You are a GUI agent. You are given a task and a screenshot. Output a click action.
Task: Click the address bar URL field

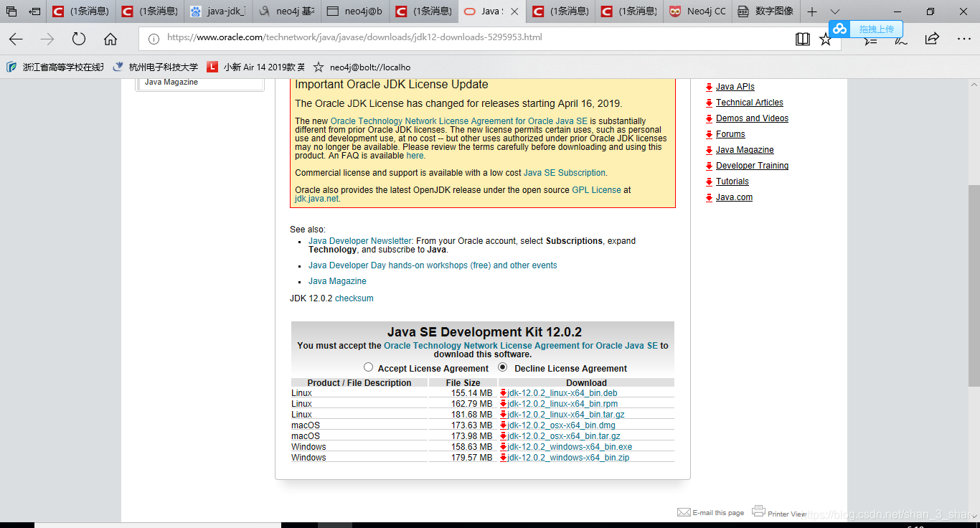coord(466,39)
